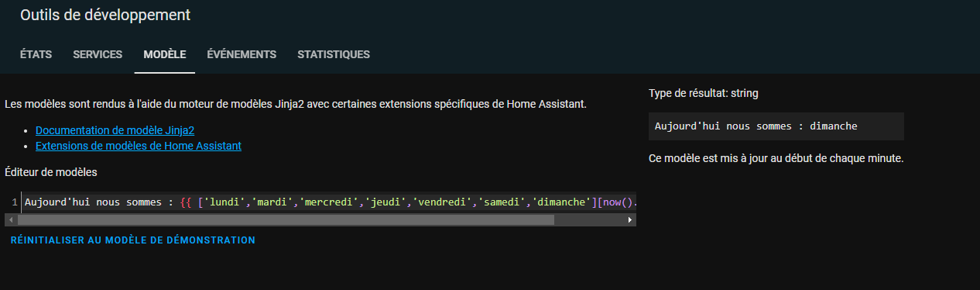Screen dimensions: 980x290
Task: Select the MODÈLE tab
Action: point(164,54)
